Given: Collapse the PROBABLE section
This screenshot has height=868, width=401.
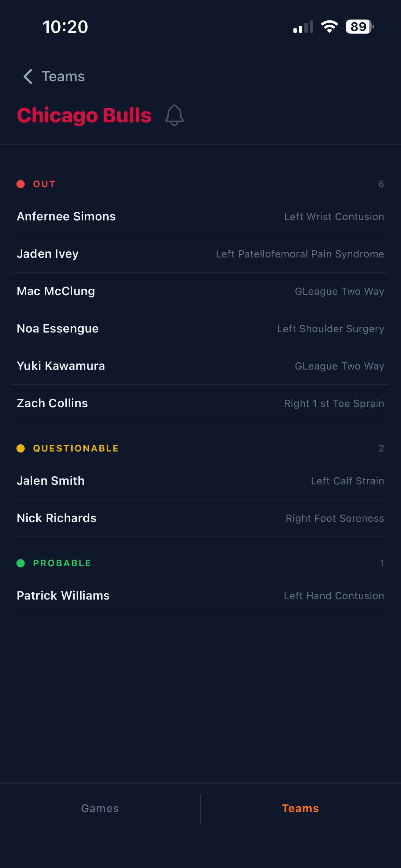Looking at the screenshot, I should (62, 563).
